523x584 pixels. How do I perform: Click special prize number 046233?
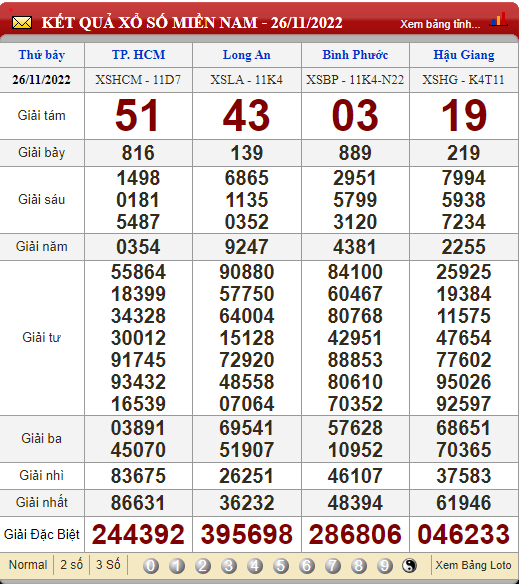[464, 534]
